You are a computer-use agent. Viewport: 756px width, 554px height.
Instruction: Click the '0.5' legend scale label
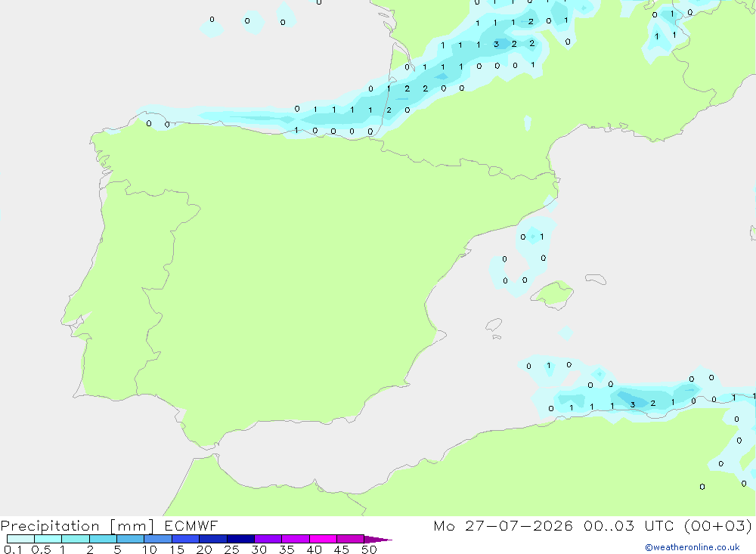pyautogui.click(x=41, y=549)
